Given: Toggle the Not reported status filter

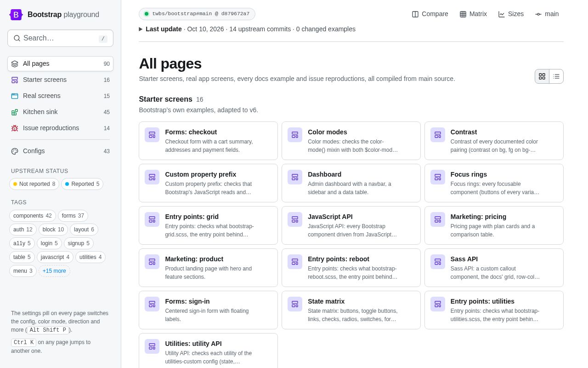Looking at the screenshot, I should tap(34, 184).
